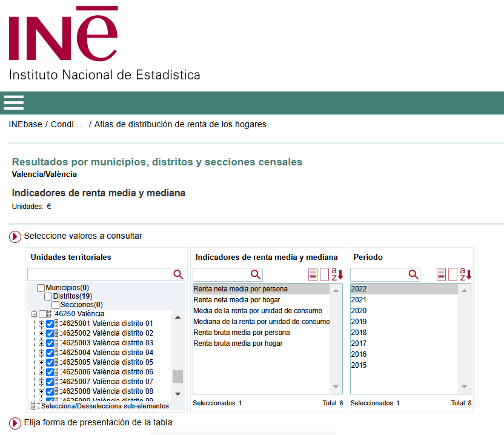Select all values in Periodo panel
This screenshot has height=435, width=504.
tap(442, 274)
